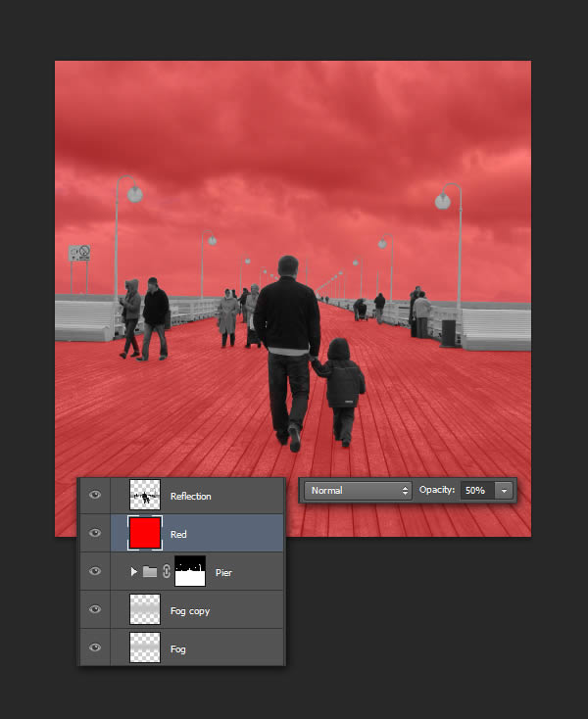588x719 pixels.
Task: Click the Fog layer thumbnail
Action: click(145, 647)
